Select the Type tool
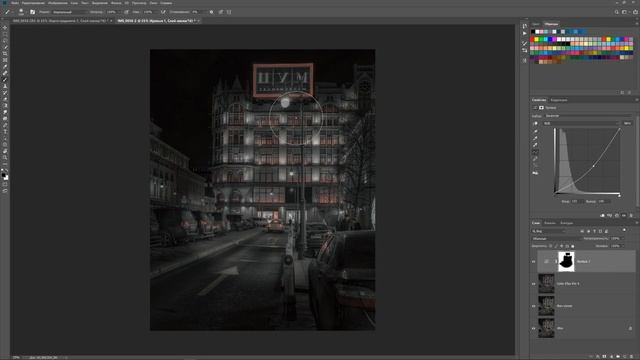Viewport: 640px width, 360px height. (x=5, y=131)
